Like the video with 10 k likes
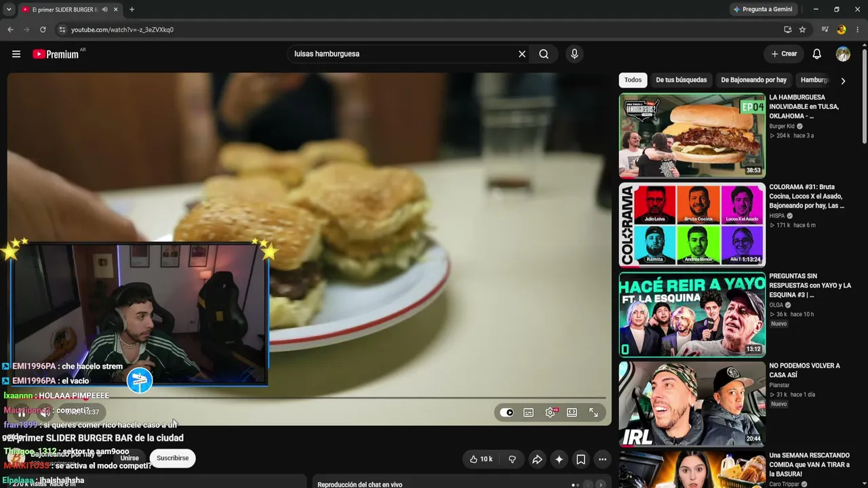868x488 pixels. [481, 460]
